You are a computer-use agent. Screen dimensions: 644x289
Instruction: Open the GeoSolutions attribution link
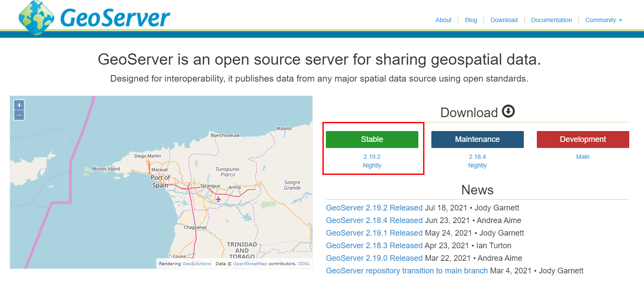click(197, 264)
